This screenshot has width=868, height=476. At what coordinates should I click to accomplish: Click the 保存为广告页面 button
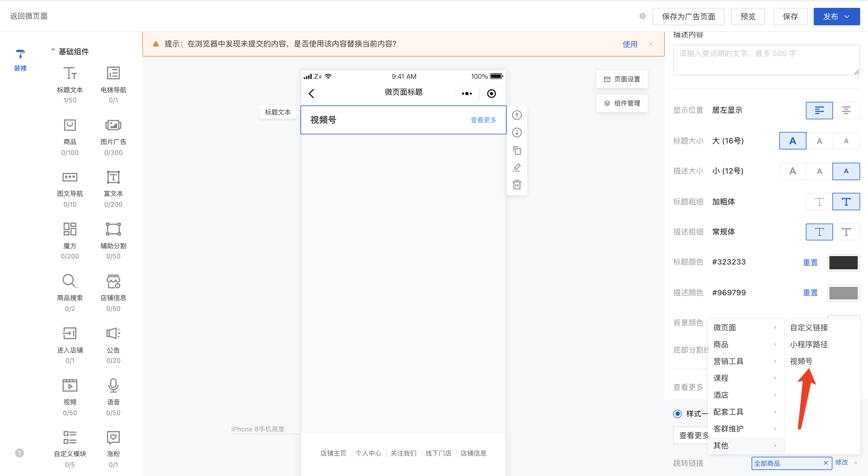[x=688, y=17]
